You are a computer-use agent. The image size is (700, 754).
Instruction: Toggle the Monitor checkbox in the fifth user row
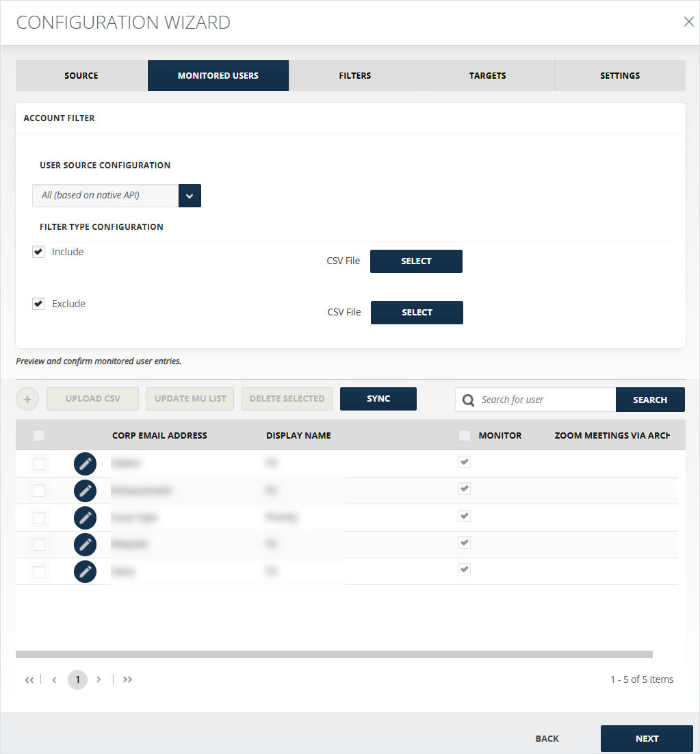click(x=465, y=569)
